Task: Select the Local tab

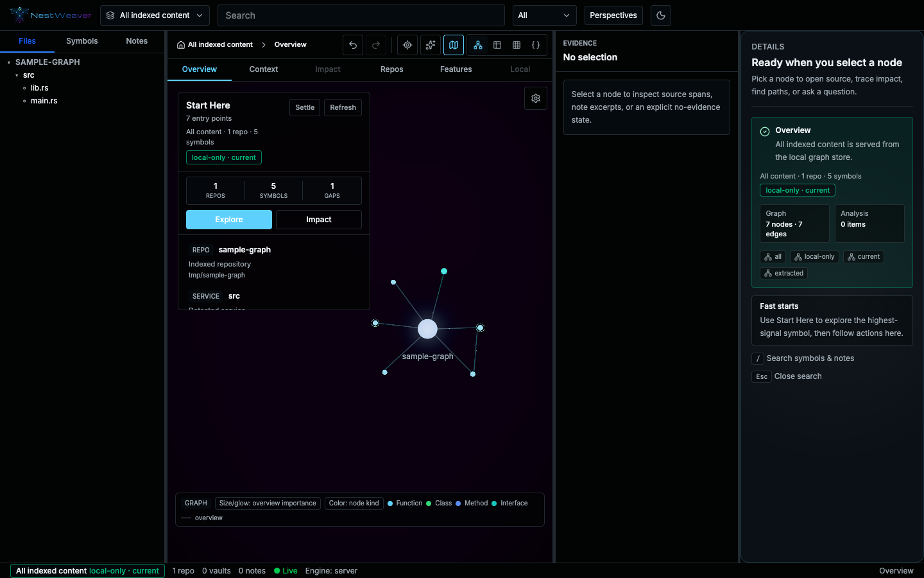Action: (x=520, y=69)
